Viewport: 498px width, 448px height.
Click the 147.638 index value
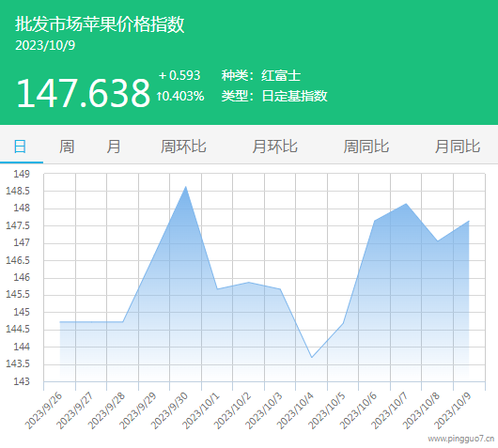coord(84,93)
